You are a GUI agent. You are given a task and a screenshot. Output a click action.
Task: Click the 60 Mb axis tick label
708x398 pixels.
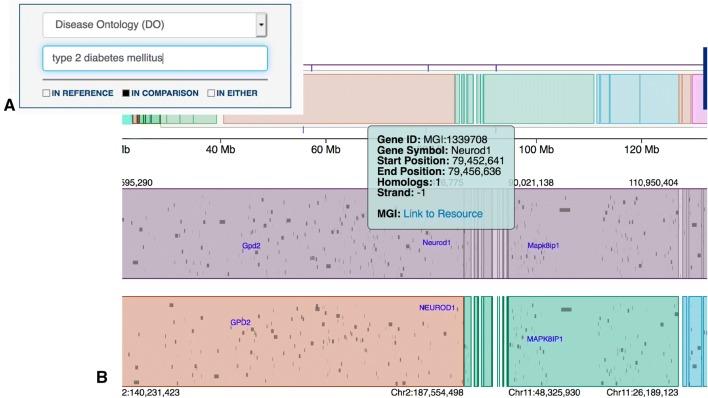point(326,150)
